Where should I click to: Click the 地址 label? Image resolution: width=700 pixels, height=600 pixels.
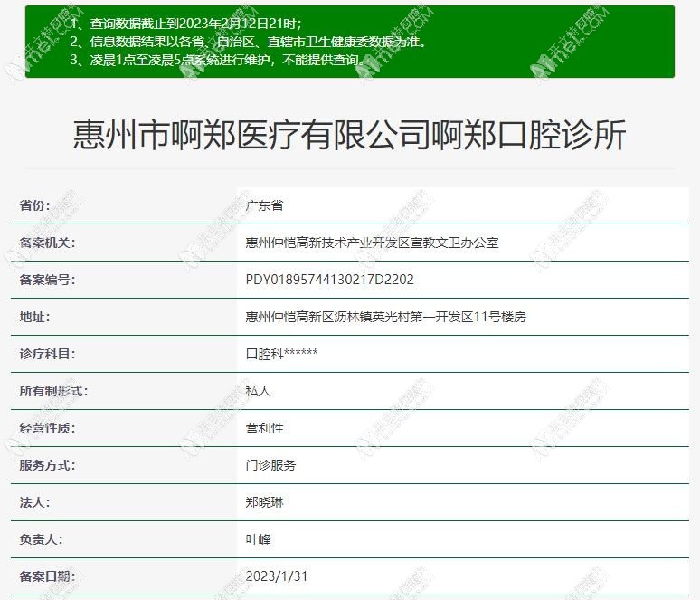(x=35, y=317)
